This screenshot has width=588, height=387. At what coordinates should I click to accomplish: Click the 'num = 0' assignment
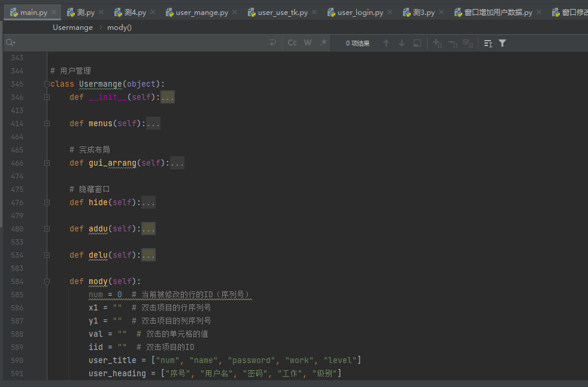[x=105, y=295]
